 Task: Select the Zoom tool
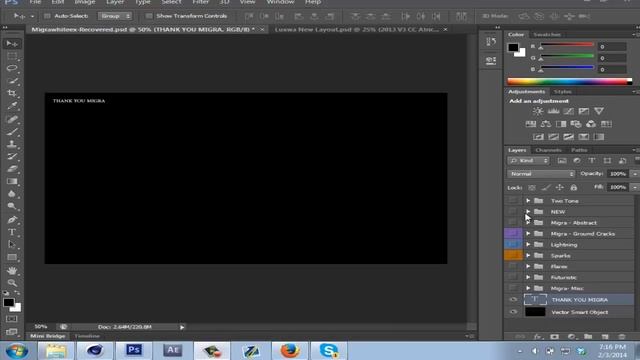point(12,282)
